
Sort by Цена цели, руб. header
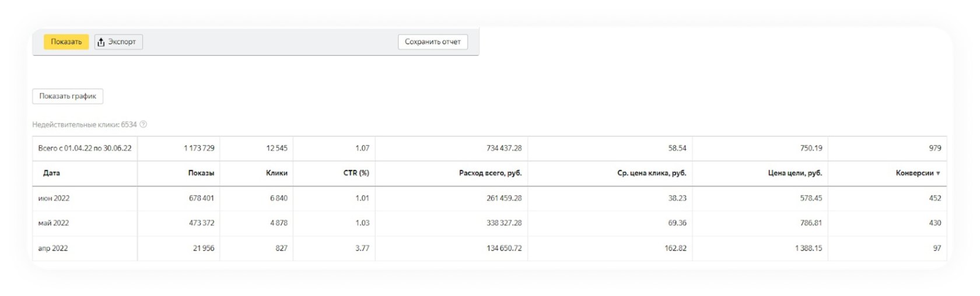click(794, 173)
